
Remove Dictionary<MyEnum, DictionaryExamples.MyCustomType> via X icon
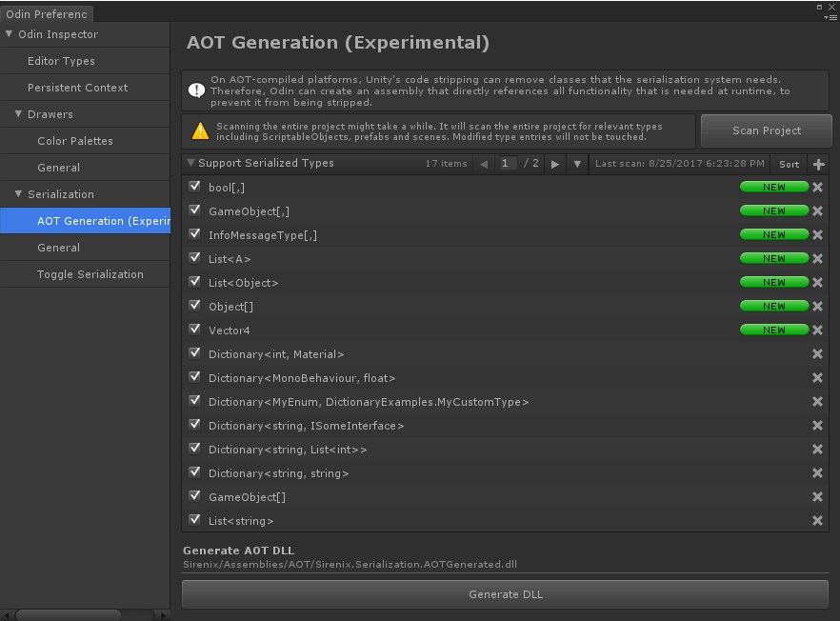click(x=817, y=401)
